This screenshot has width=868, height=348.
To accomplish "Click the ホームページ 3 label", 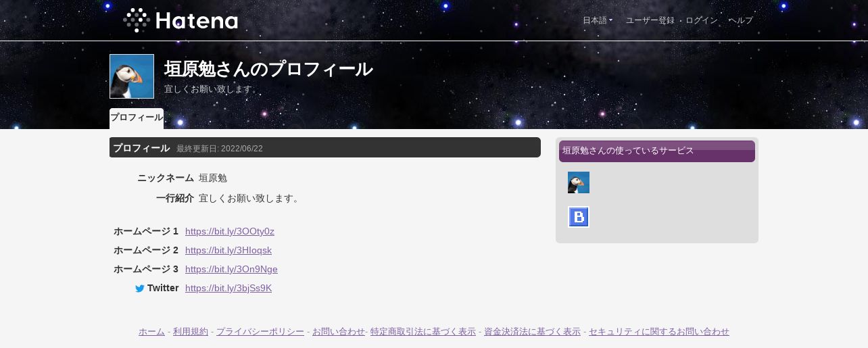I will click(x=146, y=269).
